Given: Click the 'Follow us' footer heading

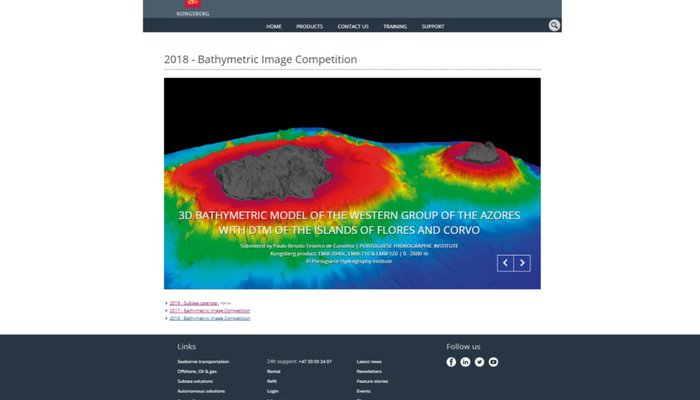Looking at the screenshot, I should click(463, 346).
